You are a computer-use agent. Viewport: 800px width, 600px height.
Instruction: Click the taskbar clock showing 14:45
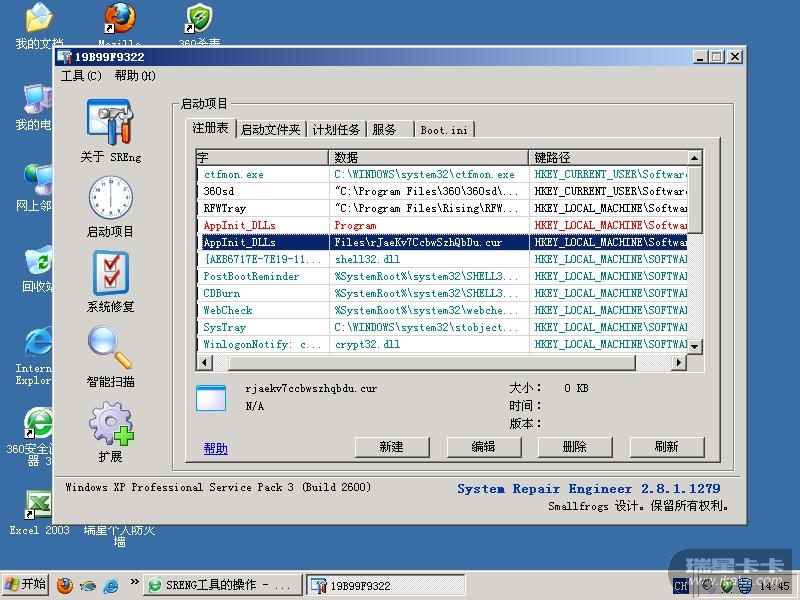[x=774, y=586]
